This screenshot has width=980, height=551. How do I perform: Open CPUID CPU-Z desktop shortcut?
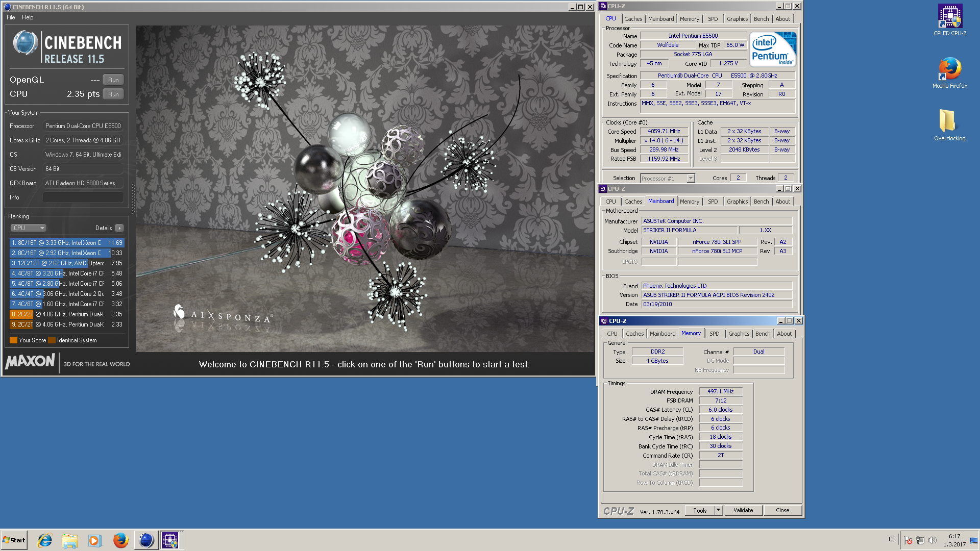click(x=949, y=20)
